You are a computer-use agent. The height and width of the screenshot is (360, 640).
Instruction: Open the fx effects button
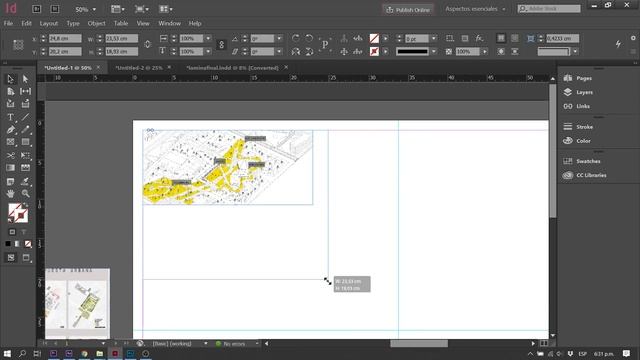click(x=479, y=38)
